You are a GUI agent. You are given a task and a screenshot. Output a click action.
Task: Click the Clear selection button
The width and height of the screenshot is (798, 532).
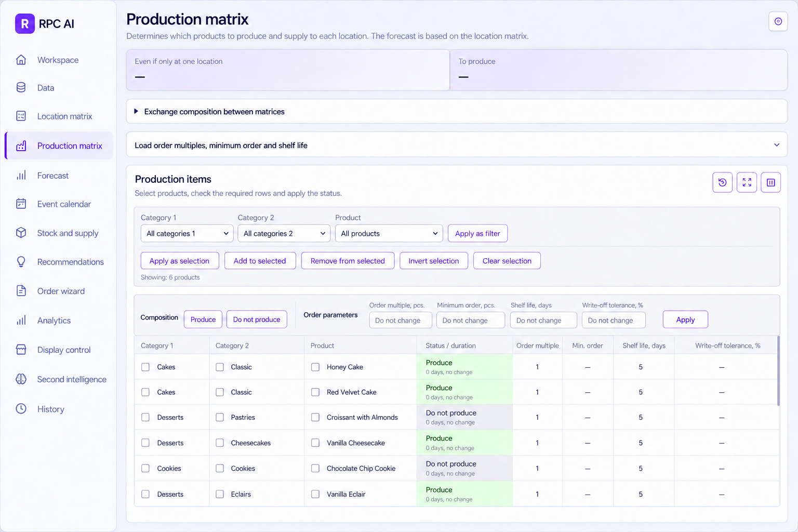pos(507,261)
